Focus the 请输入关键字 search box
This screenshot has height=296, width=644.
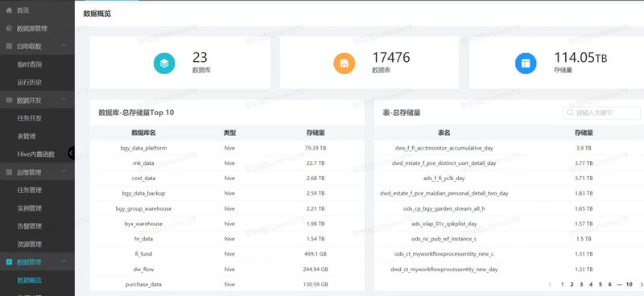pyautogui.click(x=601, y=113)
